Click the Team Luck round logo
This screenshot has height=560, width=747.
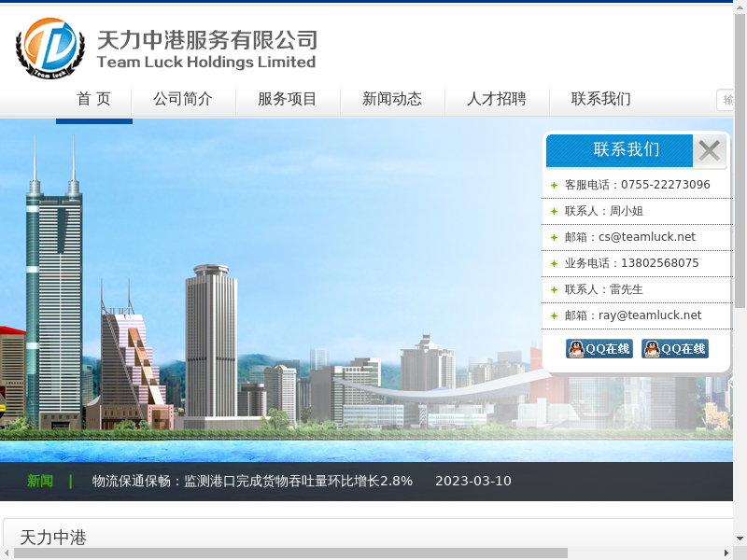(50, 49)
